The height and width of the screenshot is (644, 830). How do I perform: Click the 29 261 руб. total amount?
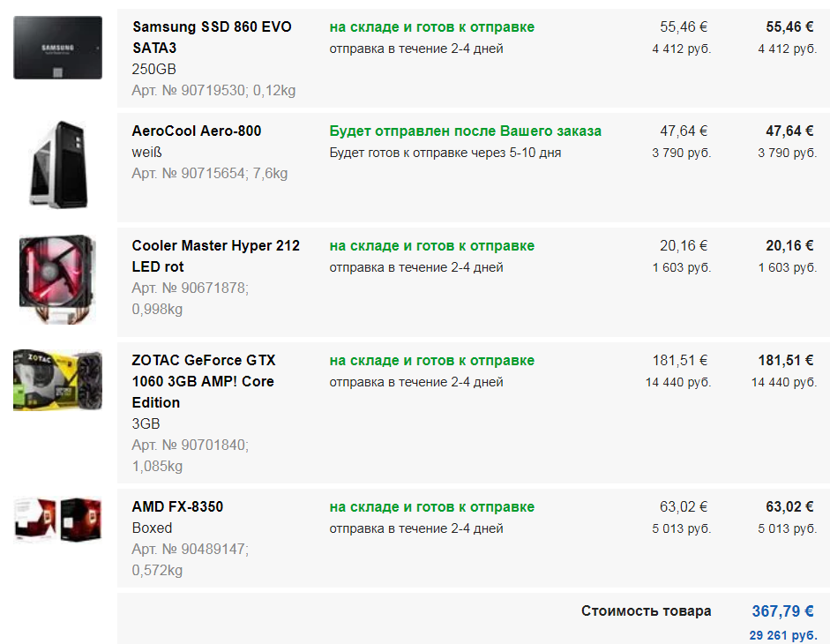coord(783,635)
